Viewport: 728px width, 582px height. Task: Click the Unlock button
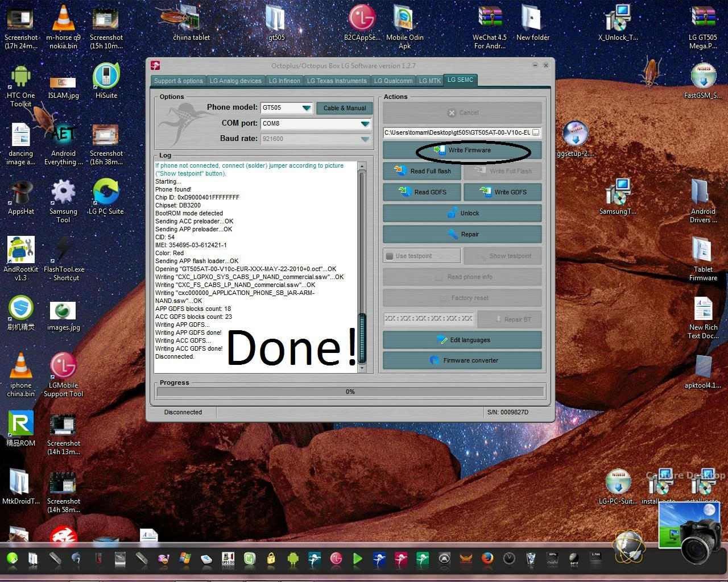462,213
